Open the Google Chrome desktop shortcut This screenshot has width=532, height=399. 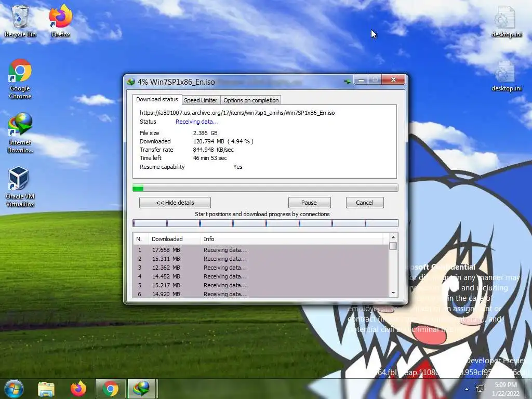pos(20,79)
